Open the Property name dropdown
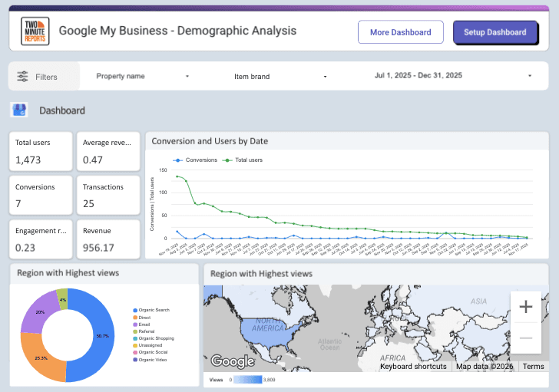The width and height of the screenshot is (559, 392). coord(142,77)
